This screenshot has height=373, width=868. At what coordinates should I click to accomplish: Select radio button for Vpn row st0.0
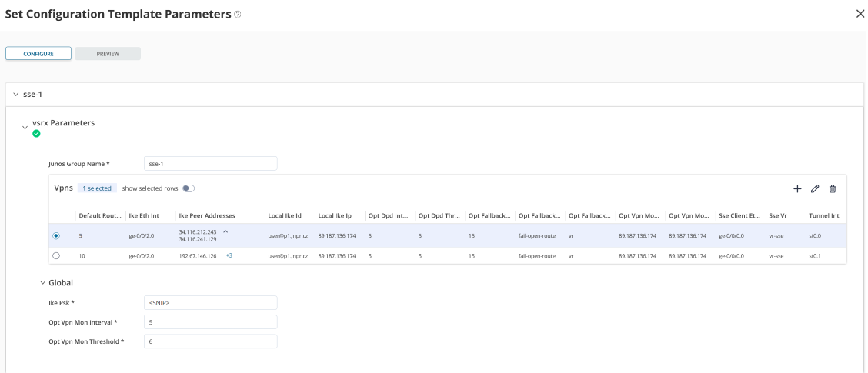point(56,236)
